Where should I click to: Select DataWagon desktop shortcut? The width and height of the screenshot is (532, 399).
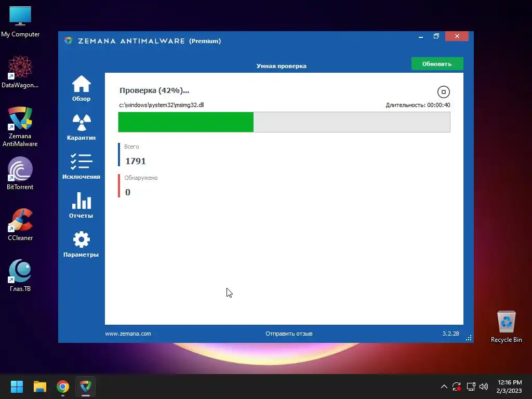coord(20,72)
